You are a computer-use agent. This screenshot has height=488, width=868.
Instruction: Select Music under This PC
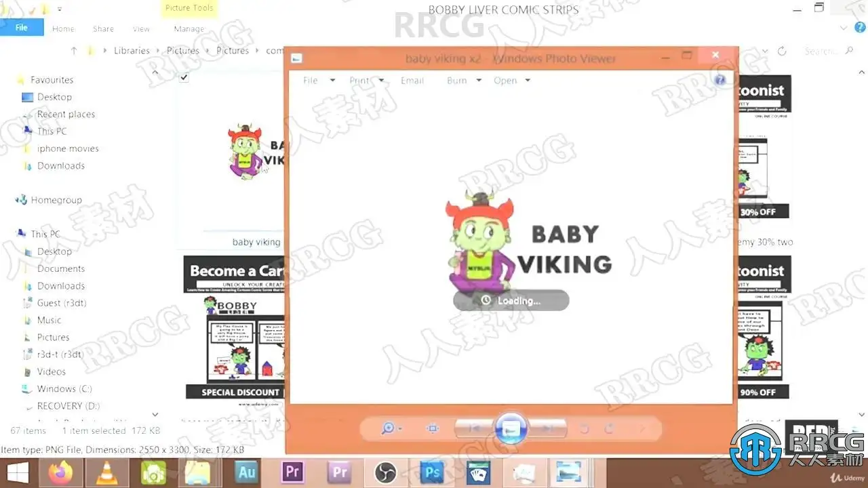(49, 320)
